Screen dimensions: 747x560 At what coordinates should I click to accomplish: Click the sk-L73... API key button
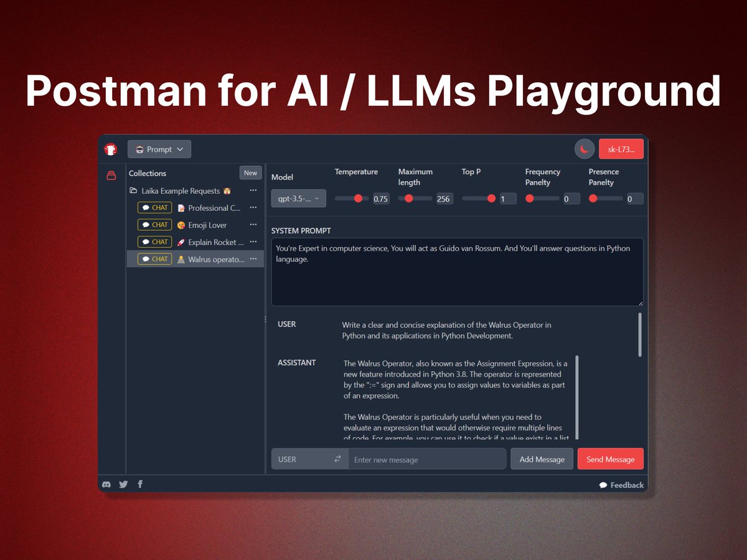pos(621,149)
